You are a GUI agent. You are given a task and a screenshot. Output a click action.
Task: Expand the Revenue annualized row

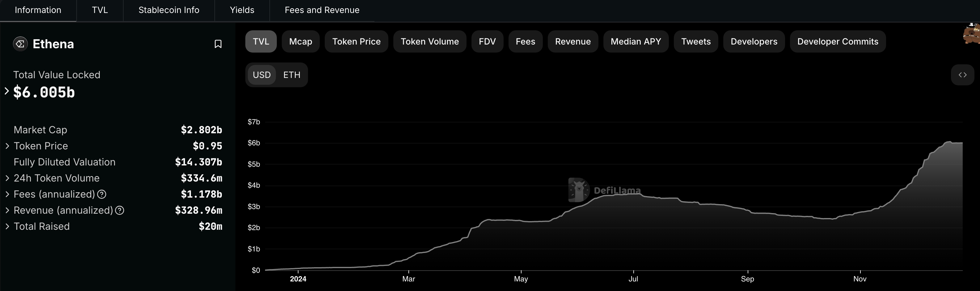tap(7, 210)
